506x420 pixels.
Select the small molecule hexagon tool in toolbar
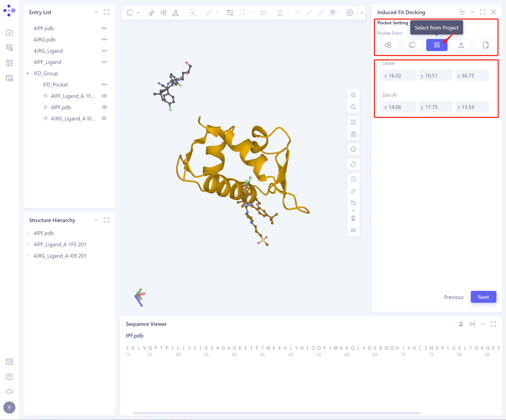[x=130, y=13]
